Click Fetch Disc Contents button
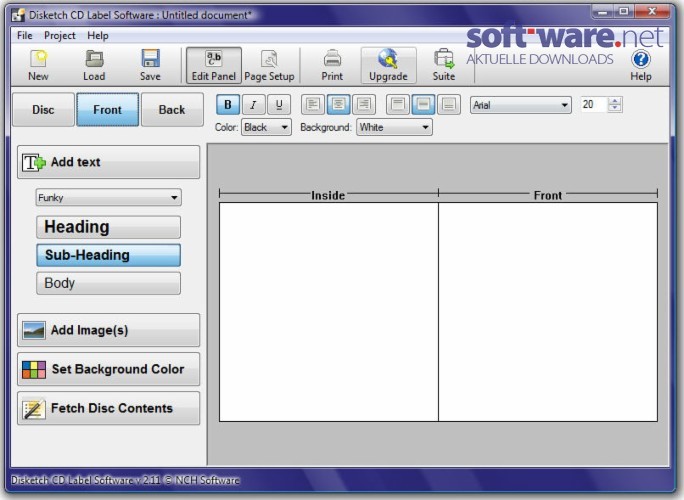 click(108, 408)
